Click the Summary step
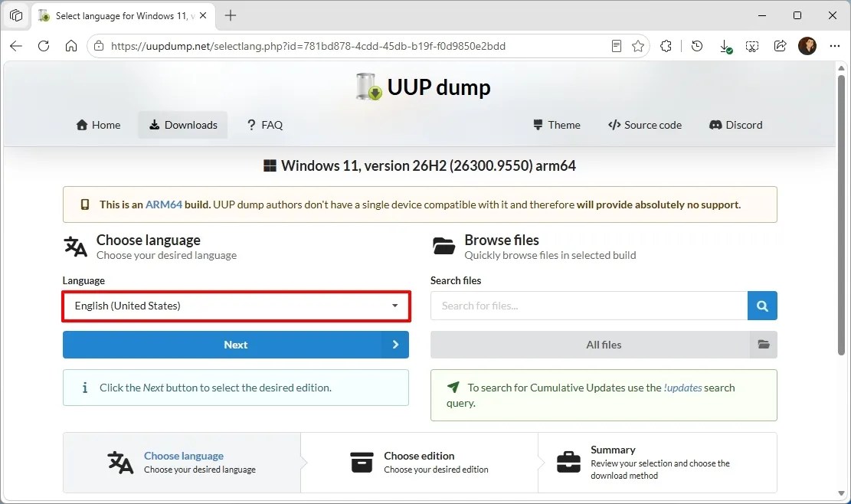The height and width of the screenshot is (504, 851). click(657, 462)
